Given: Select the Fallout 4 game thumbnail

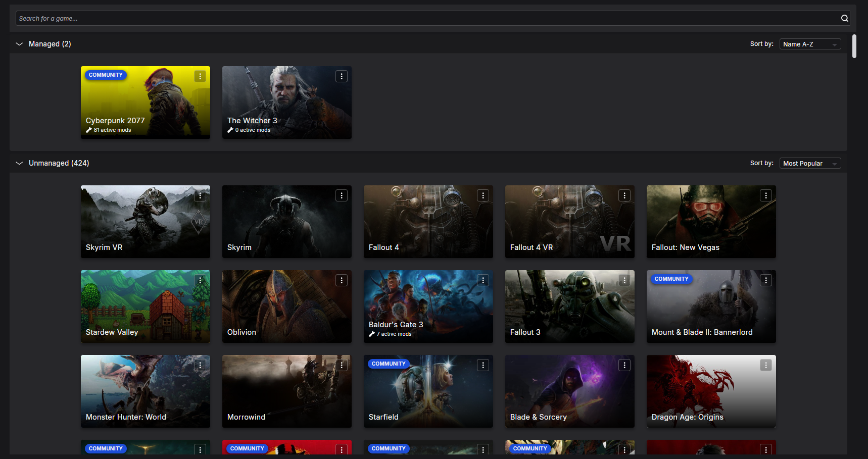Looking at the screenshot, I should click(x=428, y=222).
